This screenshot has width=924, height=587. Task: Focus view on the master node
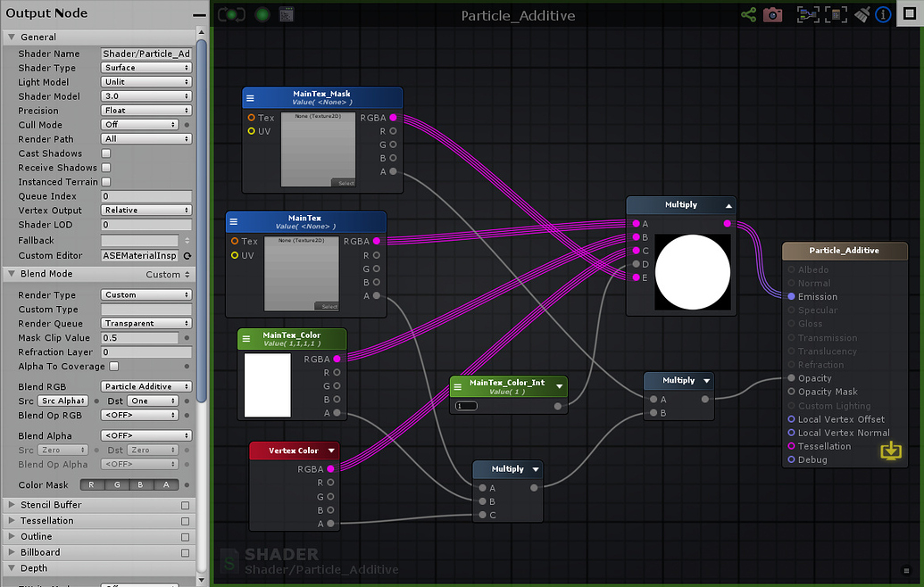pyautogui.click(x=836, y=14)
